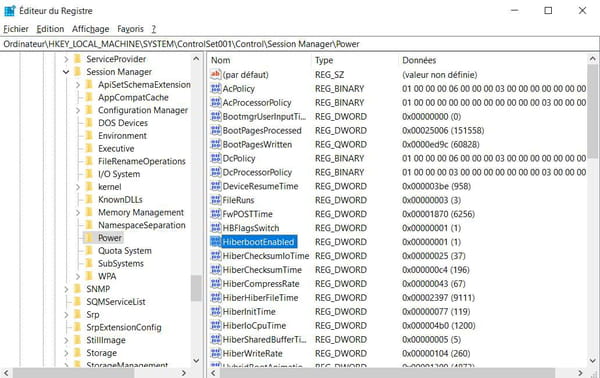Click the HBFlagsSwitch value icon
This screenshot has height=378, width=600.
tap(216, 228)
